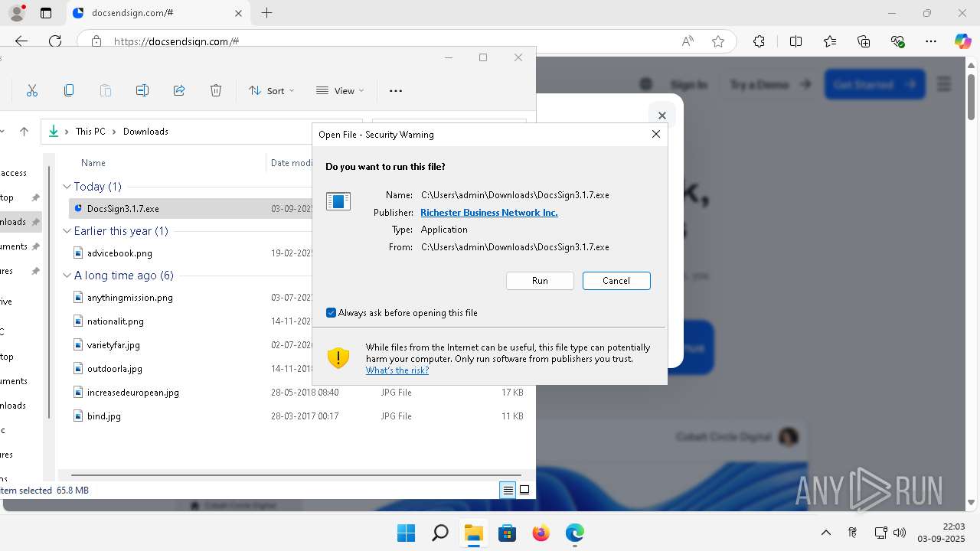The image size is (980, 551).
Task: Open the Windows Start menu
Action: 406,533
